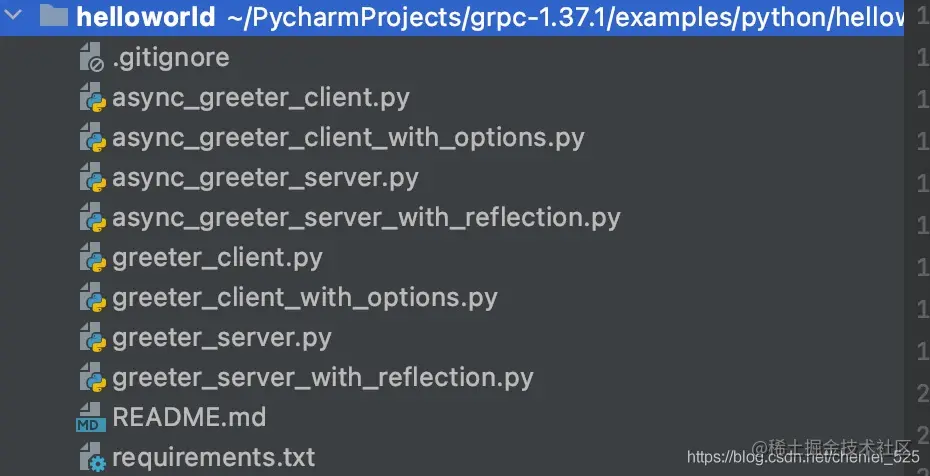Select async_greeter_server.py in the tree
Viewport: 930px width, 476px height.
pyautogui.click(x=265, y=178)
